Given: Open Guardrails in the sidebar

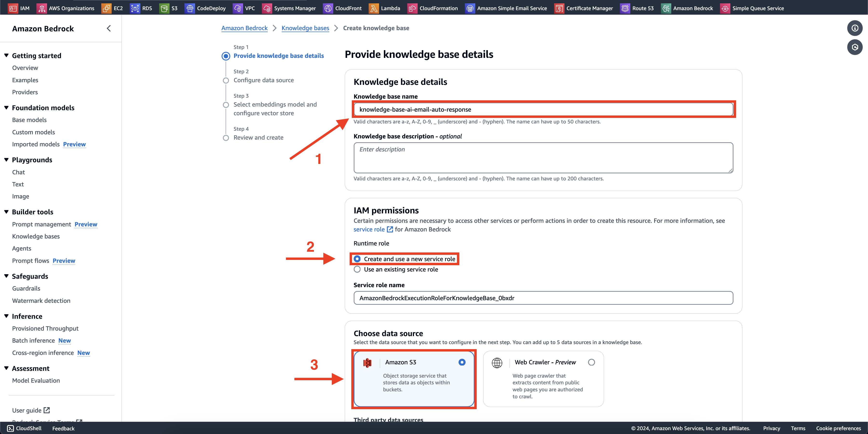Looking at the screenshot, I should [x=26, y=288].
